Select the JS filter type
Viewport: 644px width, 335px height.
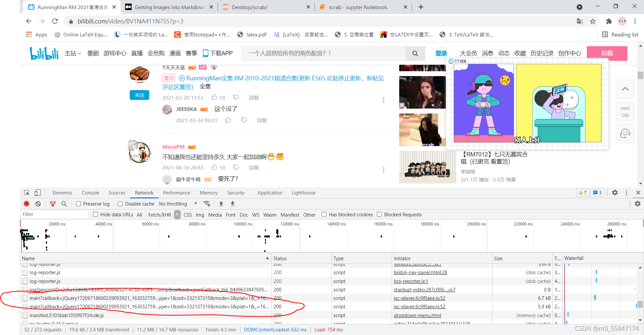[x=177, y=215]
